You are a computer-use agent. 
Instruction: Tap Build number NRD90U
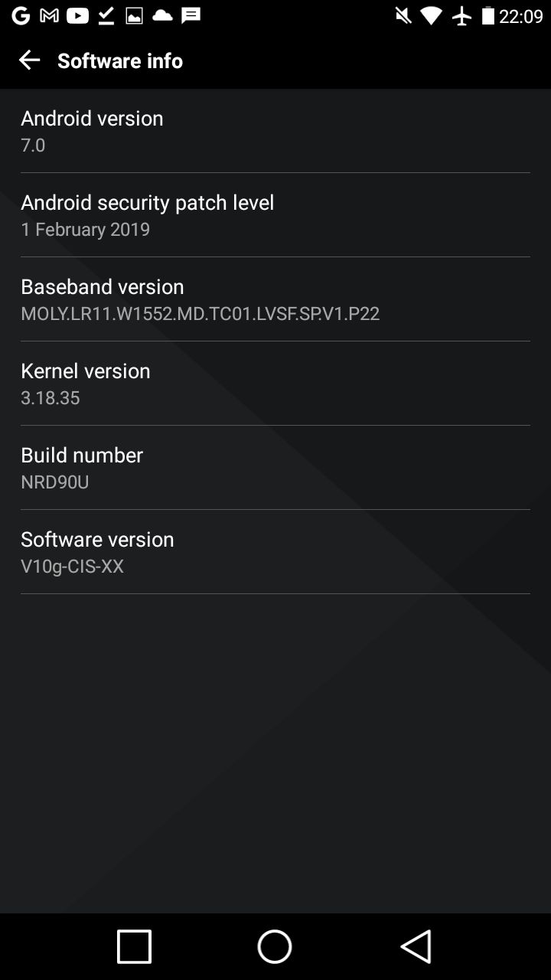[275, 468]
